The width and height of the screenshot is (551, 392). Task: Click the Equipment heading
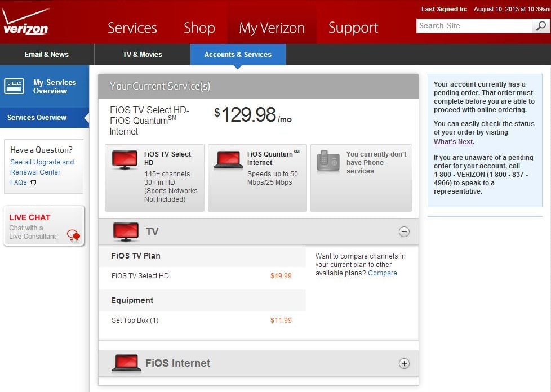132,300
